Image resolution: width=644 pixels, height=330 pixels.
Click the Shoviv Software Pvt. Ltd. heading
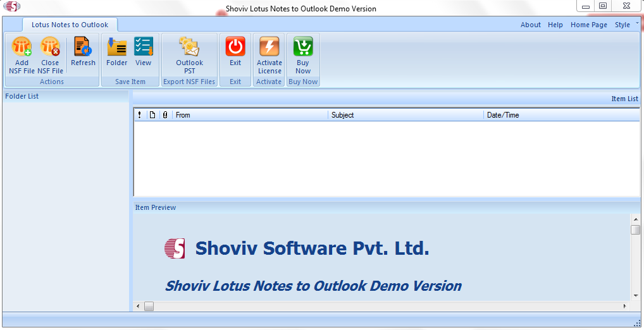coord(312,248)
